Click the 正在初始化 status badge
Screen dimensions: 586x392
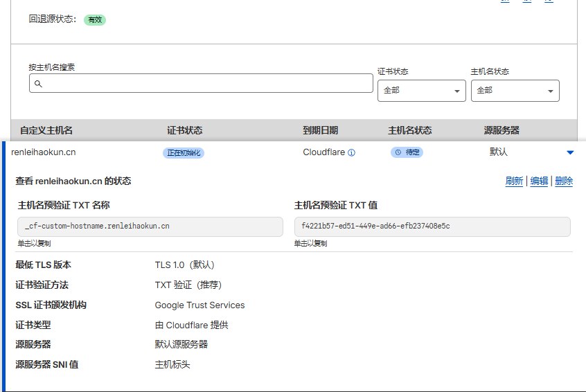[184, 152]
